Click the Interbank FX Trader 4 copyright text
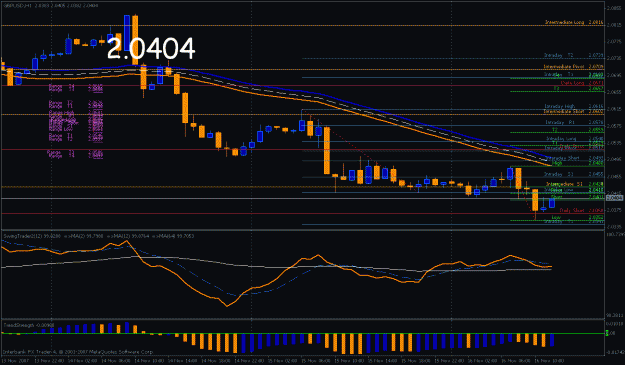 pyautogui.click(x=78, y=352)
